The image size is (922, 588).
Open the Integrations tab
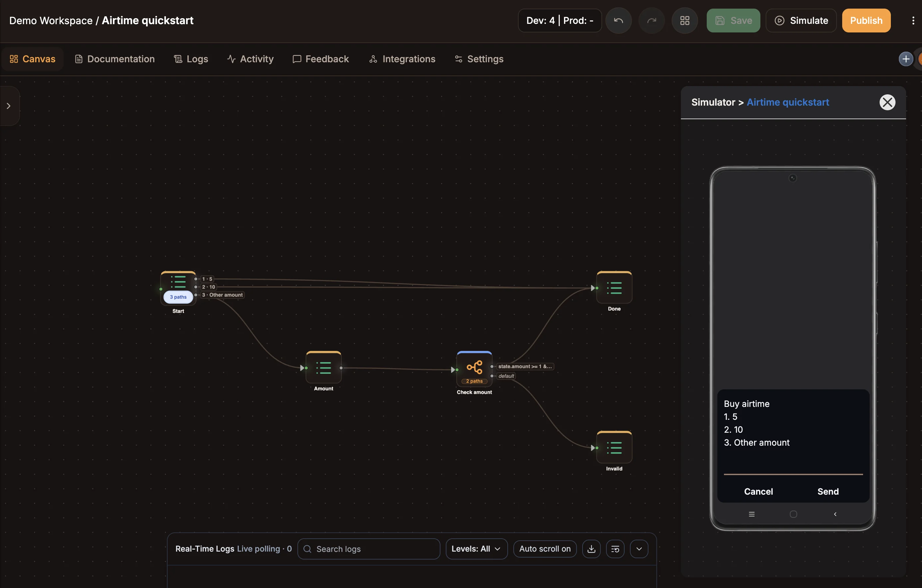pos(402,59)
